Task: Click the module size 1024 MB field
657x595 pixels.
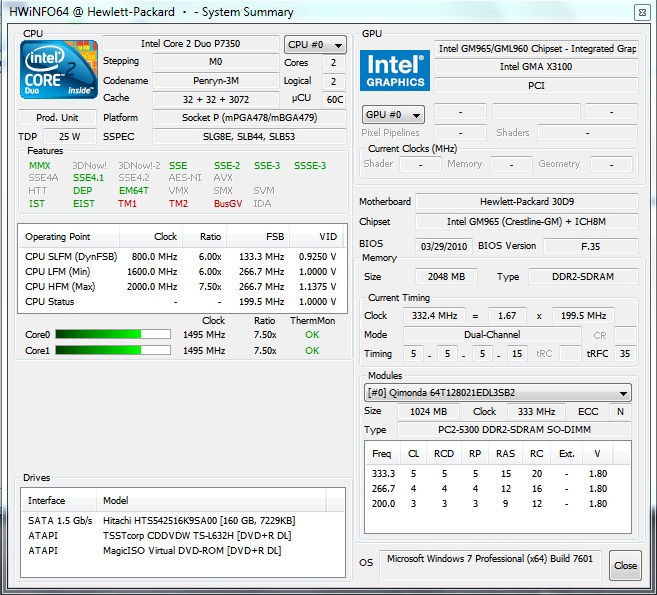Action: [428, 411]
